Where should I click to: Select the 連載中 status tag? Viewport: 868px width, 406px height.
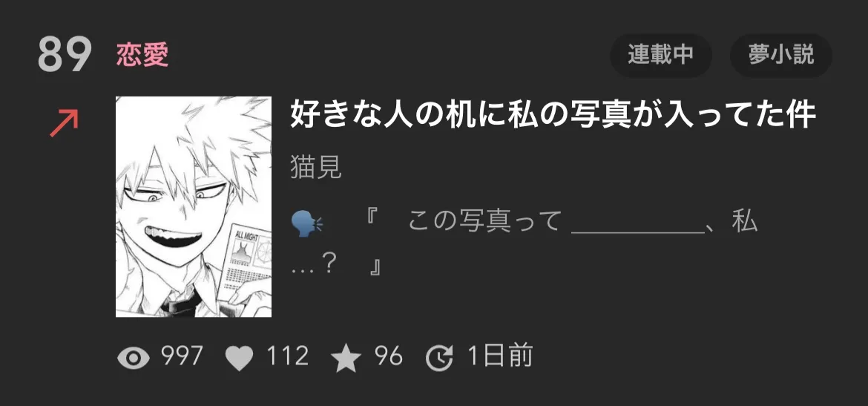pyautogui.click(x=660, y=55)
